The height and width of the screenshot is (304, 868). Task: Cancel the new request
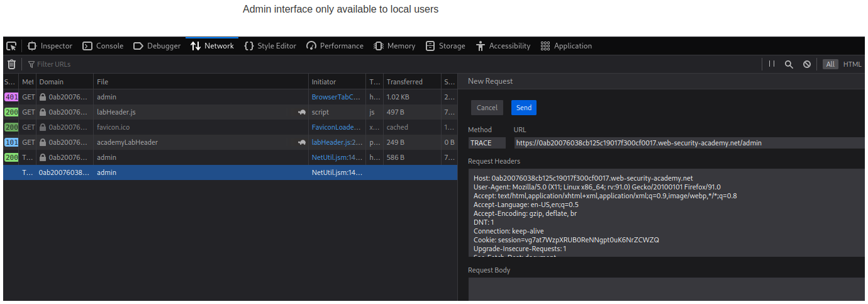tap(487, 108)
